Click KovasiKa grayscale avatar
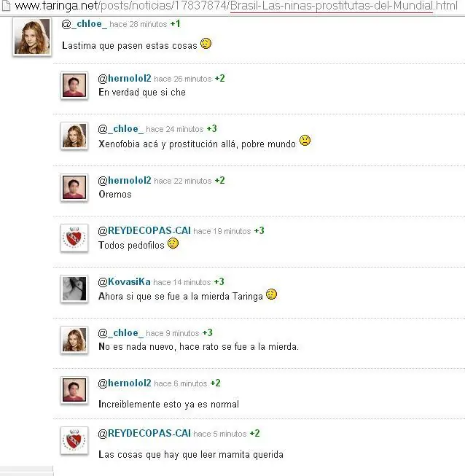This screenshot has height=476, width=465. [74, 289]
